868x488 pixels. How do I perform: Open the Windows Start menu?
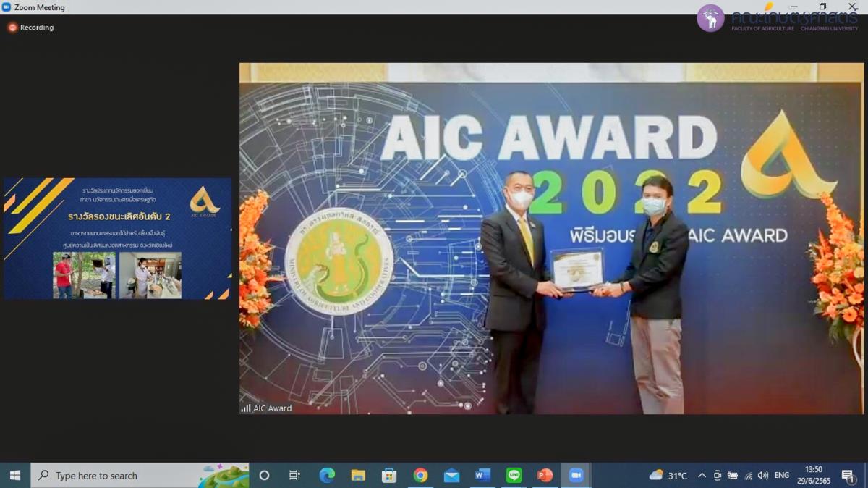14,476
